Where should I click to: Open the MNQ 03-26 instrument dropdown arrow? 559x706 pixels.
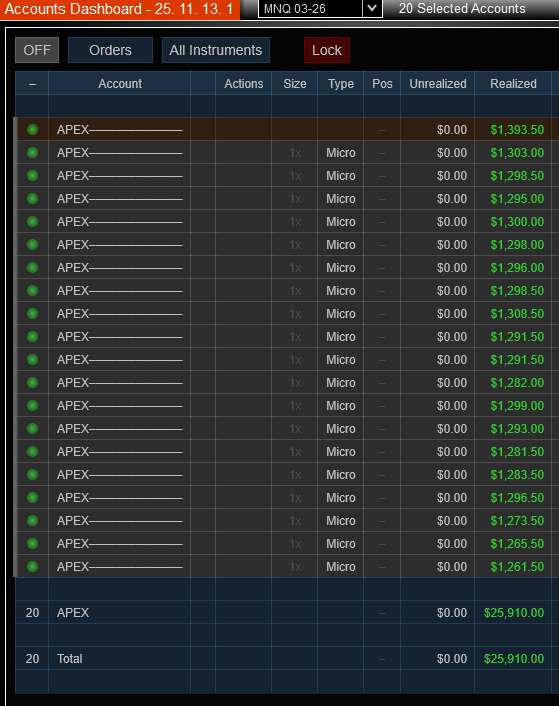point(372,8)
